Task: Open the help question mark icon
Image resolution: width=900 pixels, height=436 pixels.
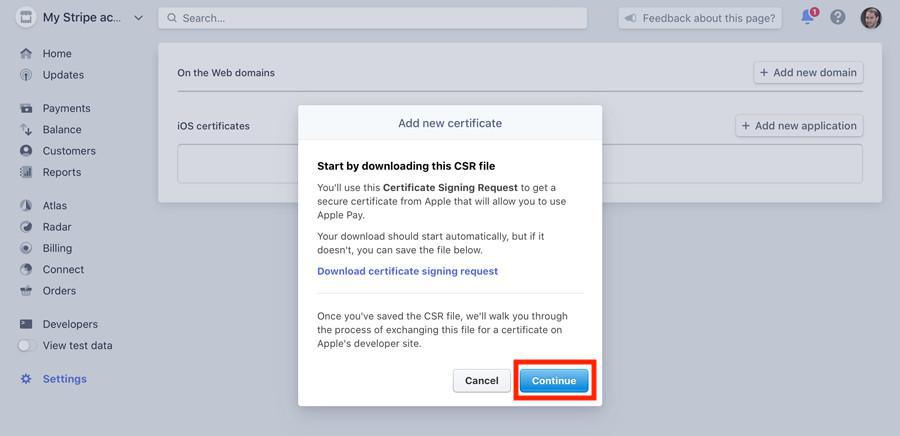Action: tap(838, 18)
